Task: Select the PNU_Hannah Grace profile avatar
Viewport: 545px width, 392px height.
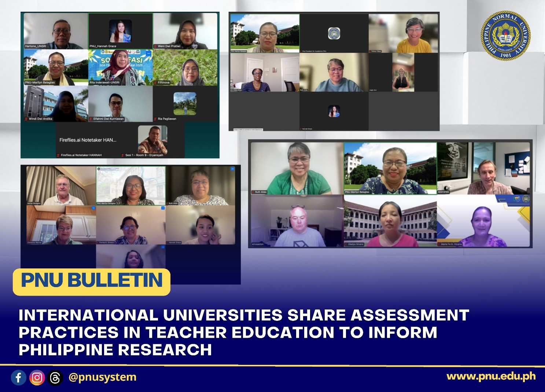Action: [x=120, y=31]
